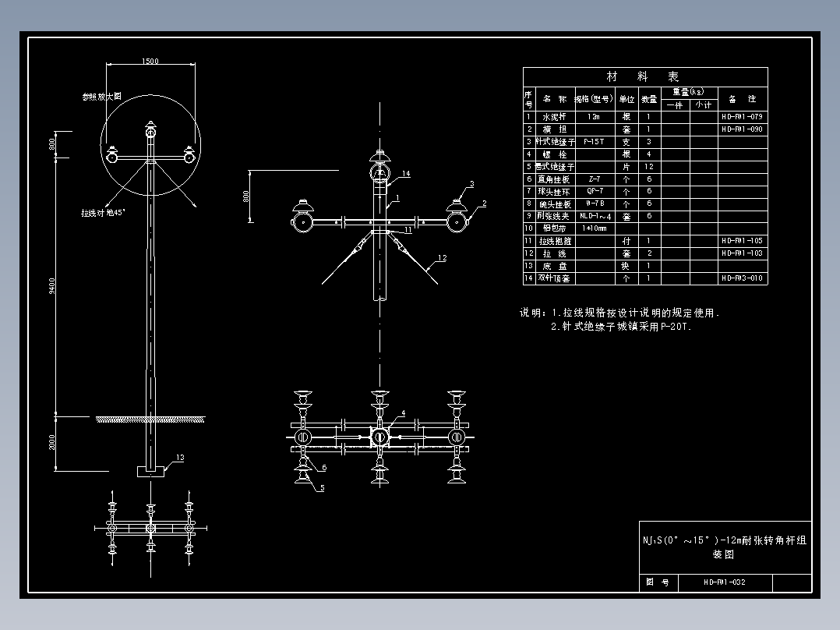Click the 'QP-7' specification cell

coord(594,191)
